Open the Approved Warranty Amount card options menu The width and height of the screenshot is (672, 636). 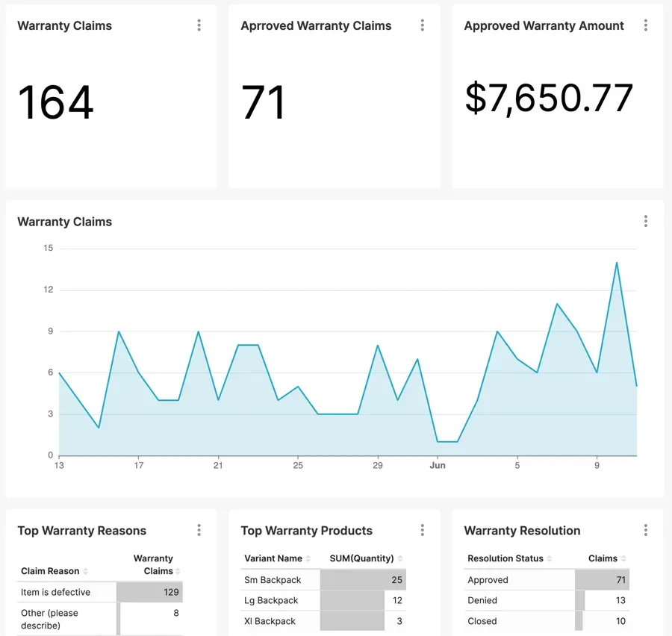(646, 25)
